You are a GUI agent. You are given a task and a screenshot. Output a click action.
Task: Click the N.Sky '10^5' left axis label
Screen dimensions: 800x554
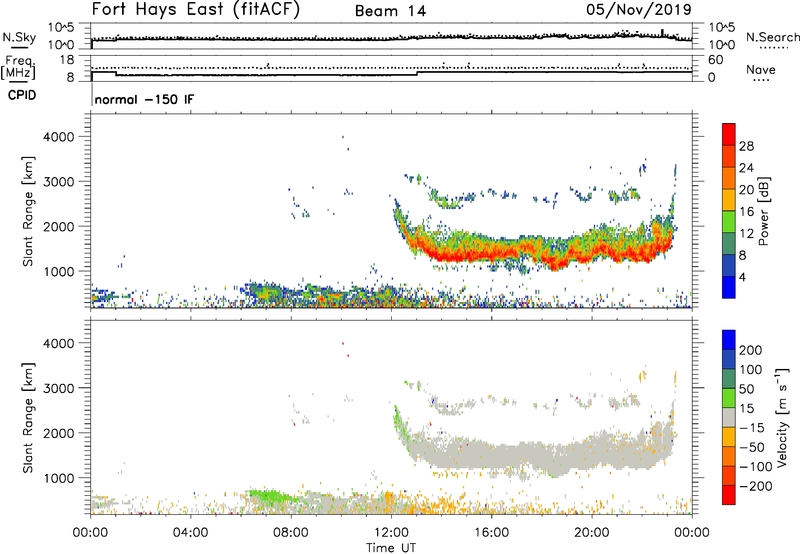(61, 27)
